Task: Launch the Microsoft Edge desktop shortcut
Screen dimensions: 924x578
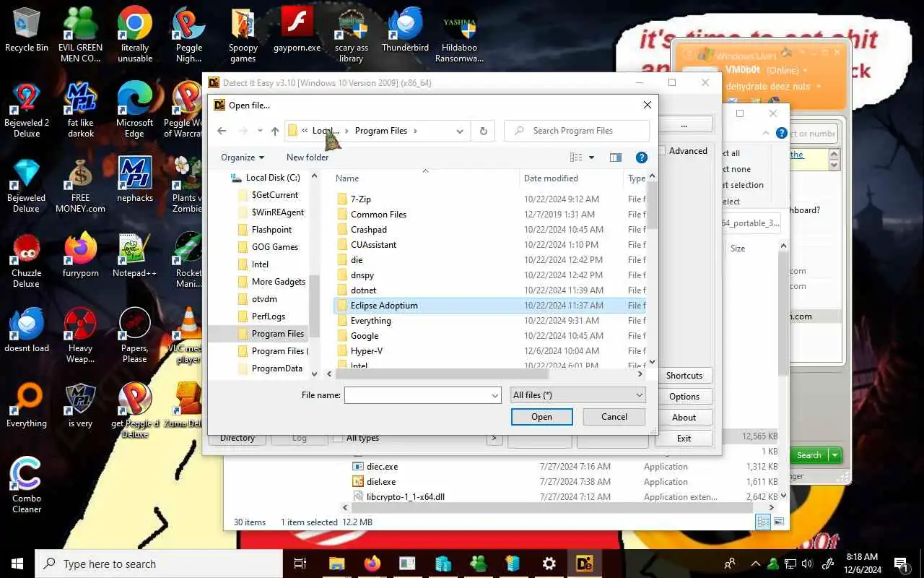Action: click(x=135, y=110)
